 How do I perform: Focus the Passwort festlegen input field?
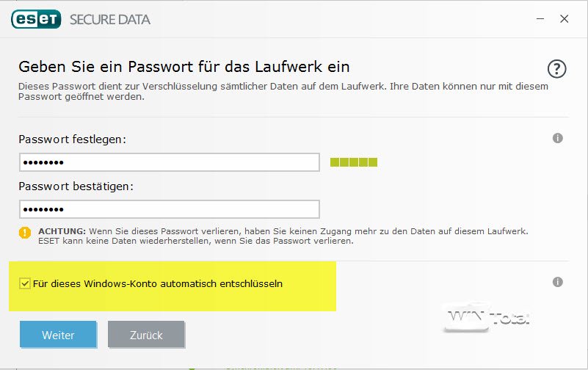[x=169, y=162]
